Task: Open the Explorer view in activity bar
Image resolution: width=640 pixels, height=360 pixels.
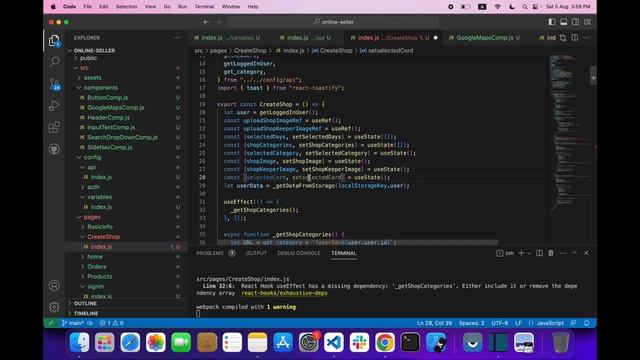Action: 54,40
